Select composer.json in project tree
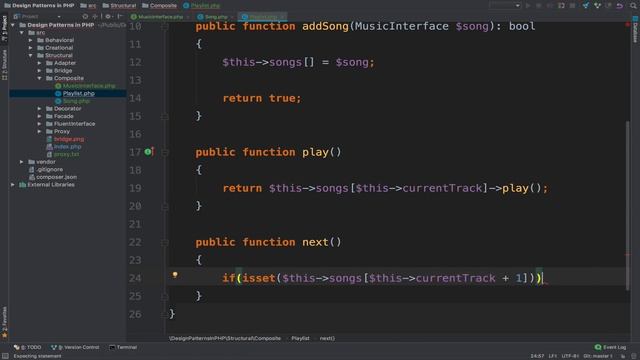Viewport: 640px width, 360px height. click(x=53, y=177)
